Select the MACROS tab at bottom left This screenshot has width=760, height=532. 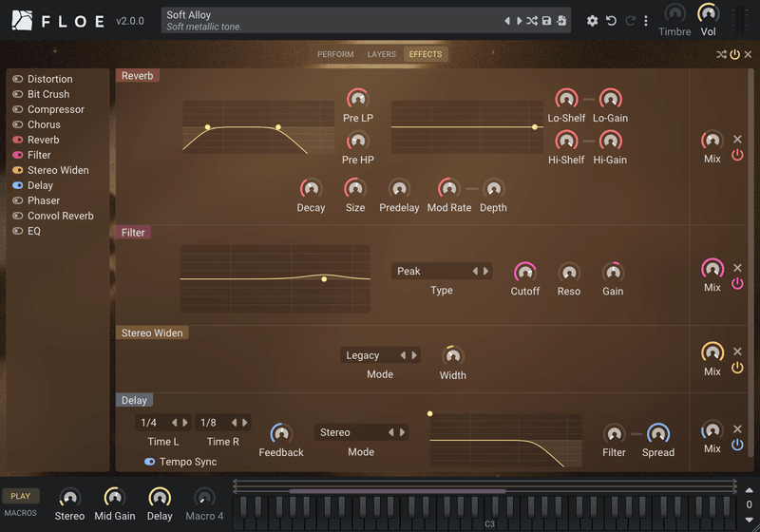pos(20,513)
